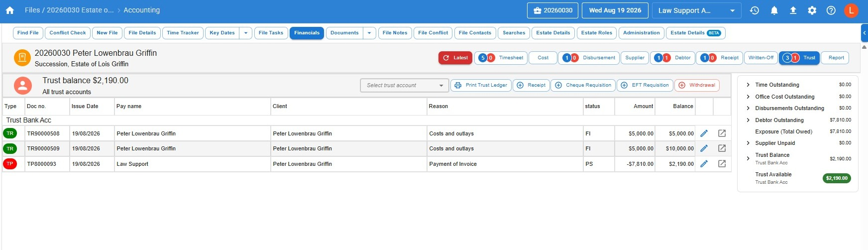The width and height of the screenshot is (868, 250).
Task: Open the Time Tracker tab
Action: pos(183,33)
